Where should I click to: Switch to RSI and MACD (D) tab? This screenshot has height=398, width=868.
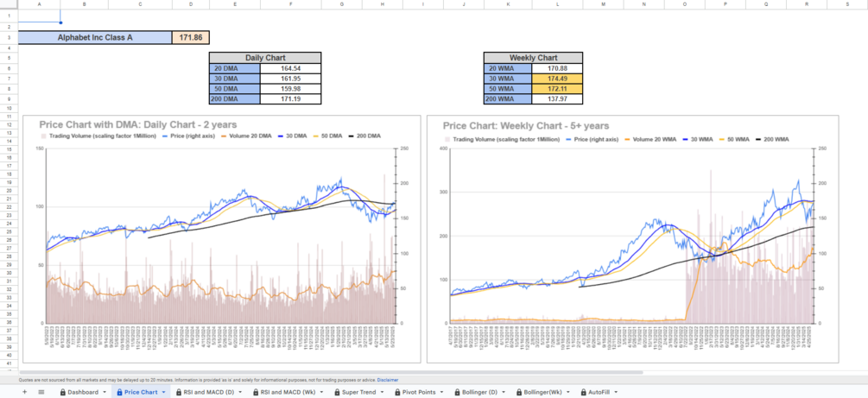tap(210, 392)
